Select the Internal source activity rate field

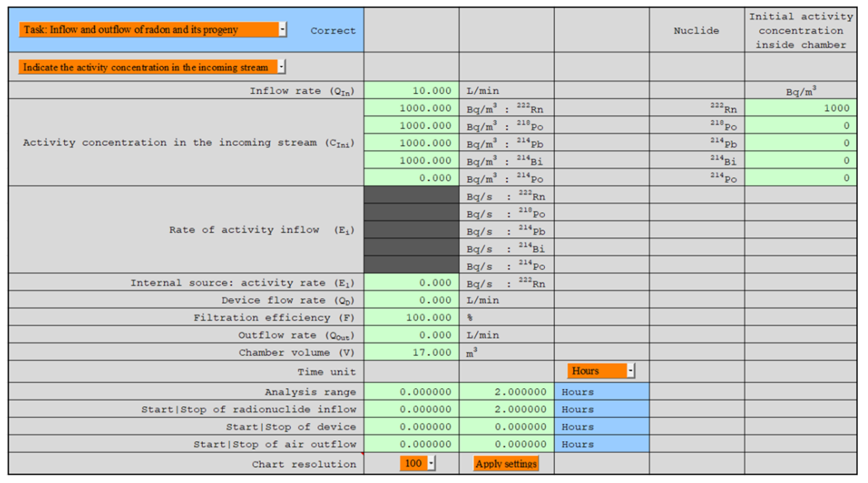coord(411,282)
